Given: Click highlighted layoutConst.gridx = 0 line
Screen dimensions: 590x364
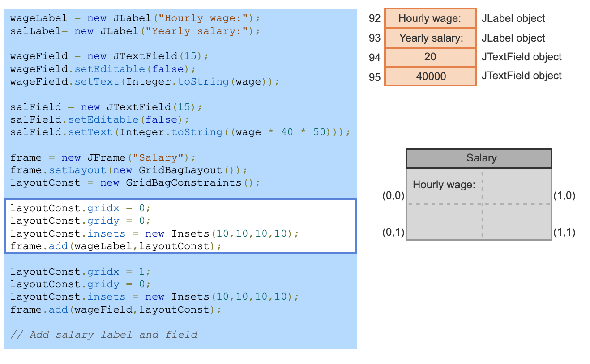Looking at the screenshot, I should tap(81, 208).
